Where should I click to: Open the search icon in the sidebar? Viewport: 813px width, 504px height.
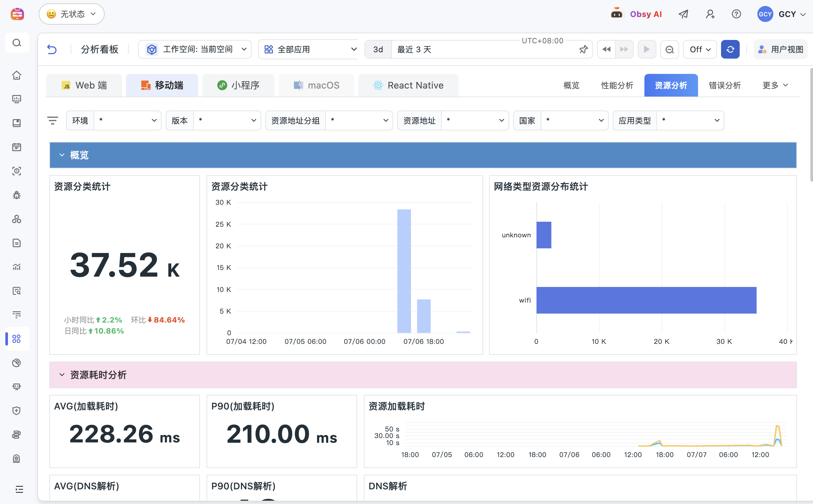click(x=17, y=43)
